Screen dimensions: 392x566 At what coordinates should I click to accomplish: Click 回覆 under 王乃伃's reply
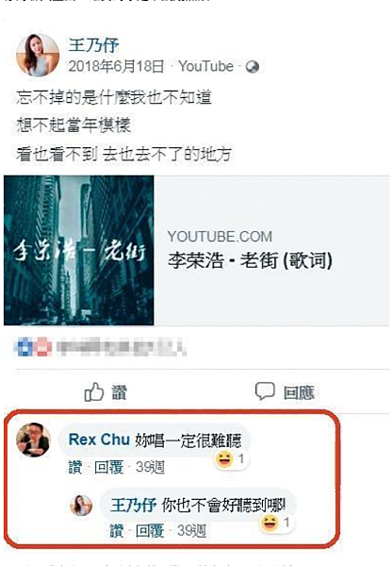tap(150, 530)
